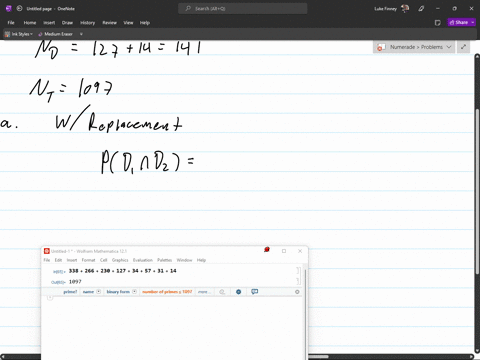Click the 'binary form' suggestion
Image resolution: width=480 pixels, height=360 pixels.
point(118,292)
